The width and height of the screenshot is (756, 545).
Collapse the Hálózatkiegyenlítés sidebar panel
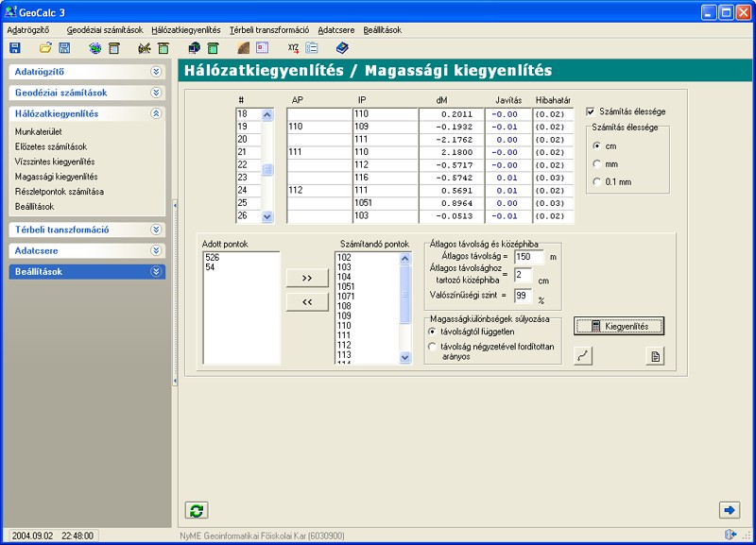156,113
